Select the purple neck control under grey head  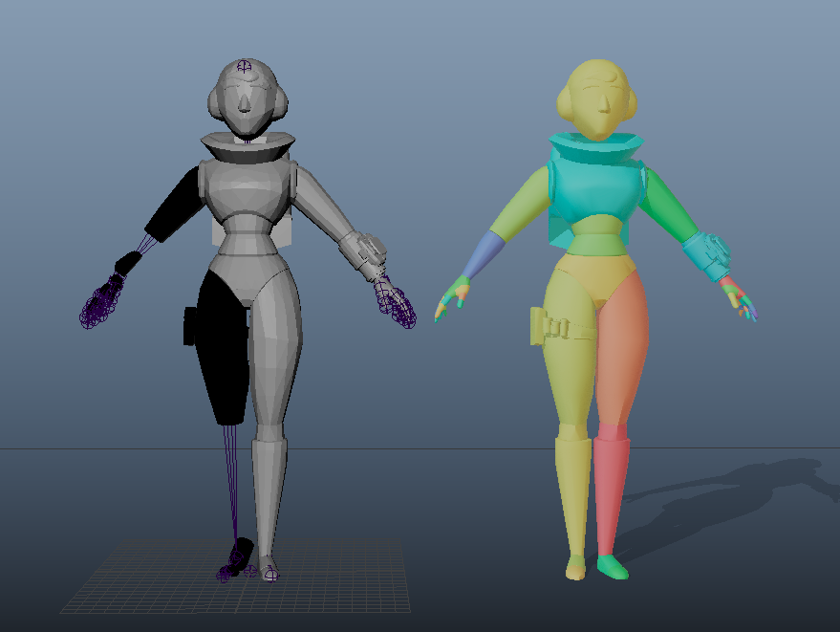(246, 140)
